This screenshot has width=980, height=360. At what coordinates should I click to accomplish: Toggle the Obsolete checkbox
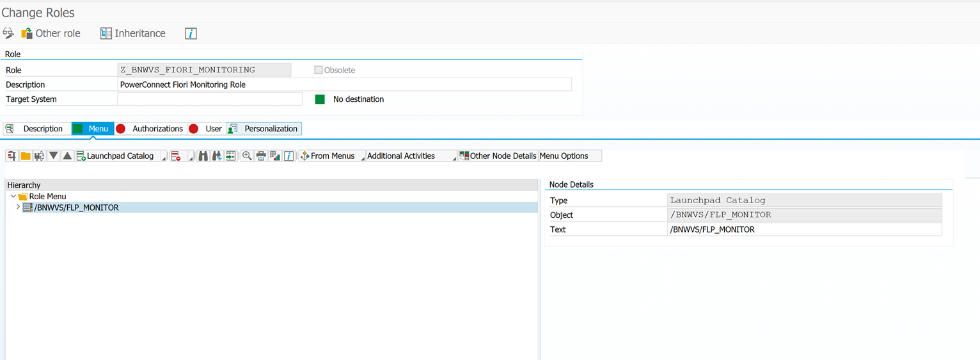(318, 70)
